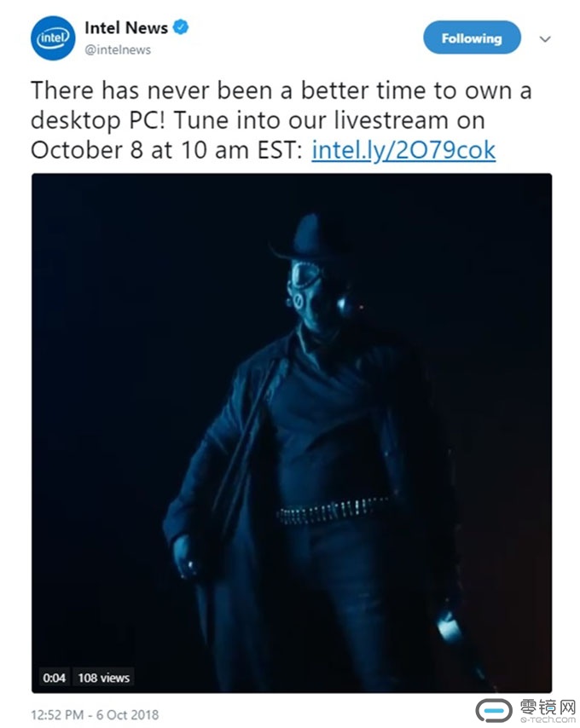Toggle the Following button
This screenshot has height=728, width=580.
[472, 38]
